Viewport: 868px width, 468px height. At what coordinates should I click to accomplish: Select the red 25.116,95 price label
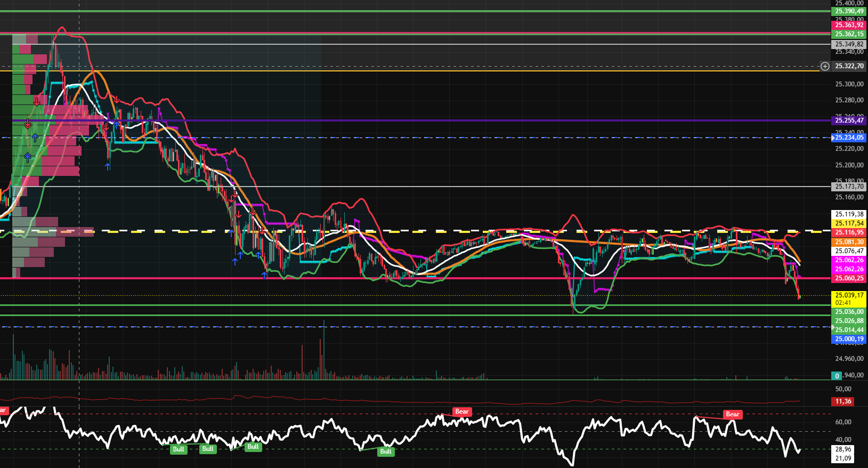(x=849, y=232)
